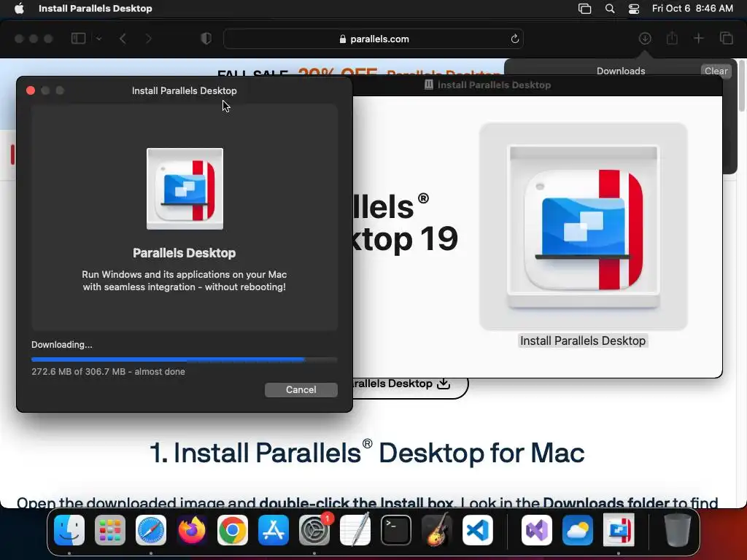Open Finder from the Dock
747x560 pixels.
[x=69, y=530]
